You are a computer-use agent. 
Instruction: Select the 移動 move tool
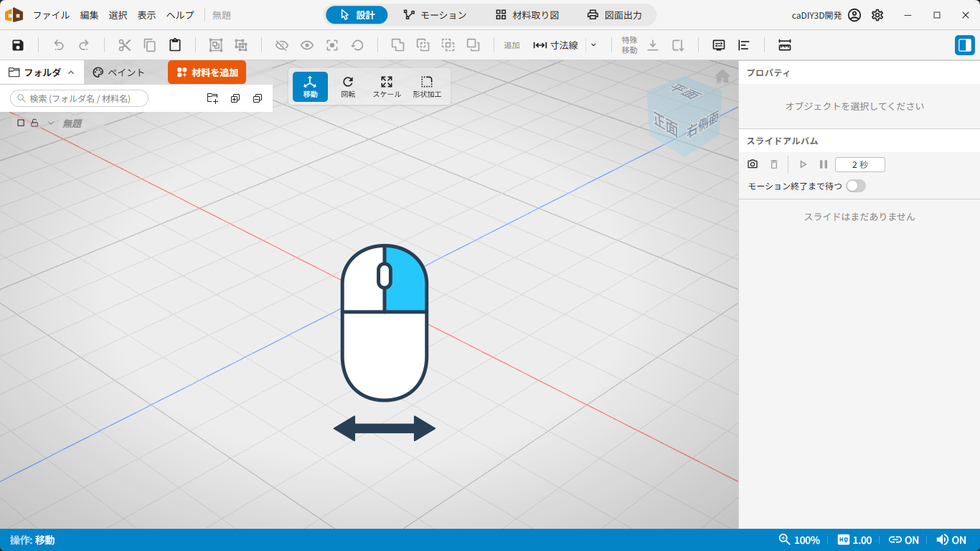tap(310, 87)
